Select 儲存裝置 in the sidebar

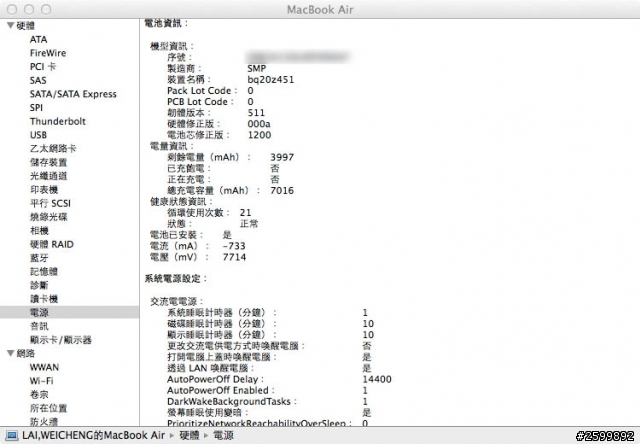tap(48, 162)
